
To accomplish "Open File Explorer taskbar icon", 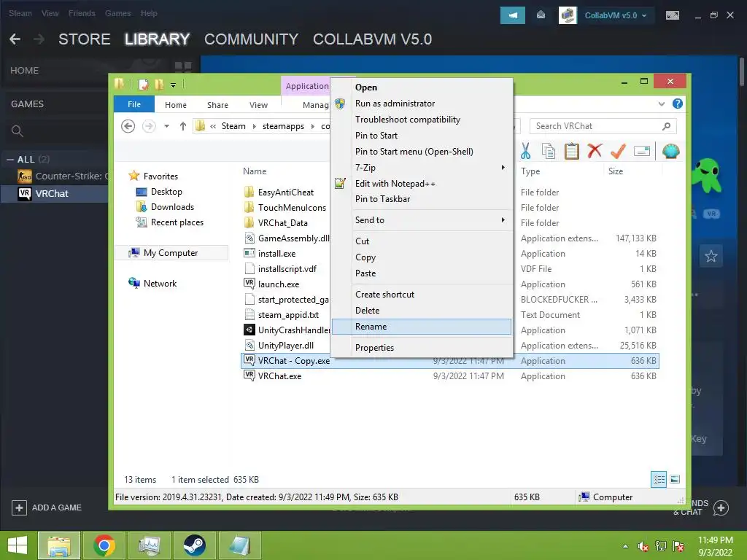I will [59, 545].
